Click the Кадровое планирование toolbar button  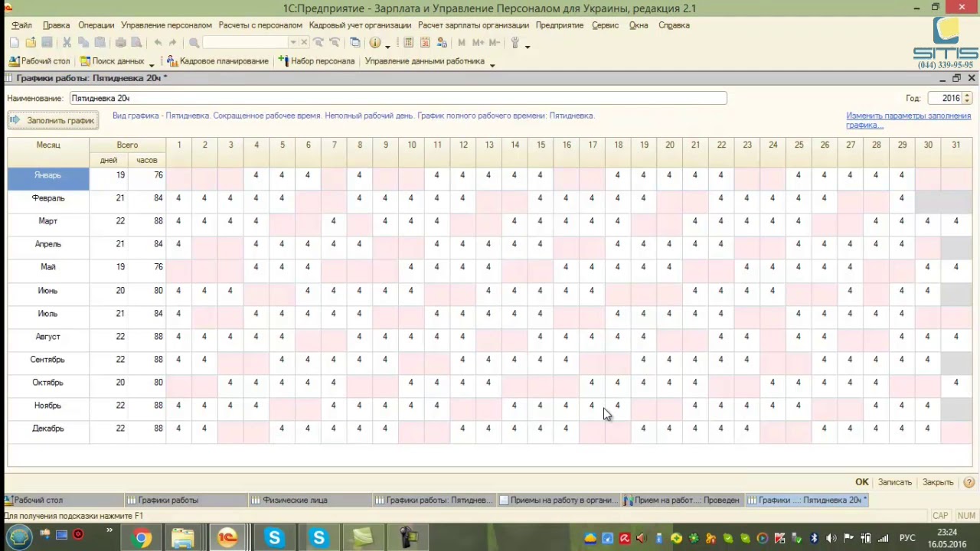pyautogui.click(x=217, y=61)
